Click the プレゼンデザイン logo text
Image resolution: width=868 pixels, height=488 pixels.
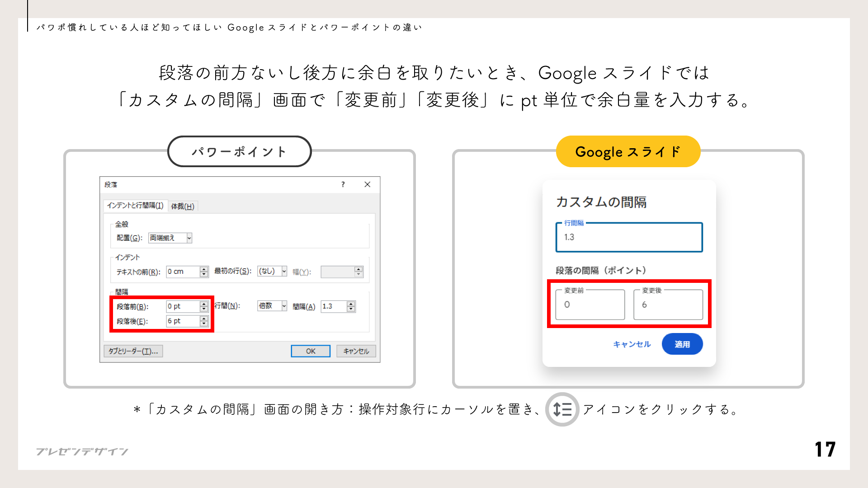click(82, 451)
